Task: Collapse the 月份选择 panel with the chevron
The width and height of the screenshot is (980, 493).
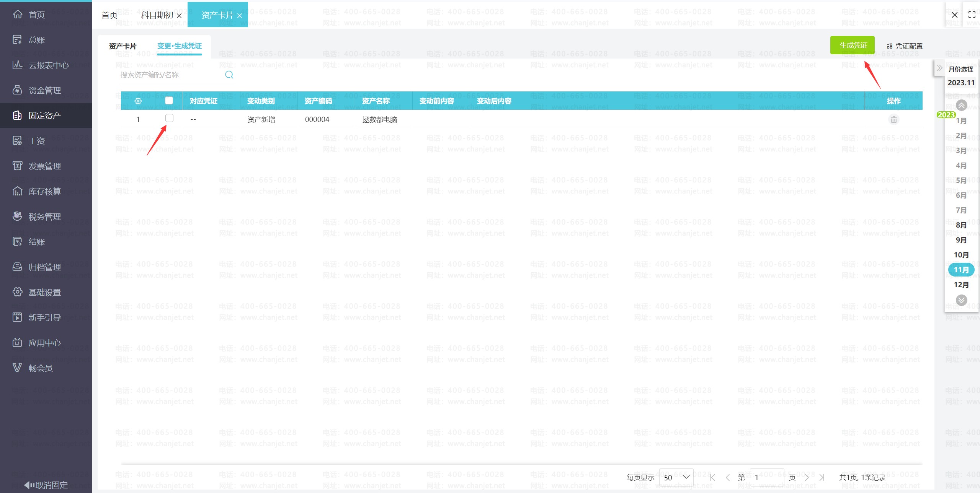Action: pyautogui.click(x=939, y=68)
